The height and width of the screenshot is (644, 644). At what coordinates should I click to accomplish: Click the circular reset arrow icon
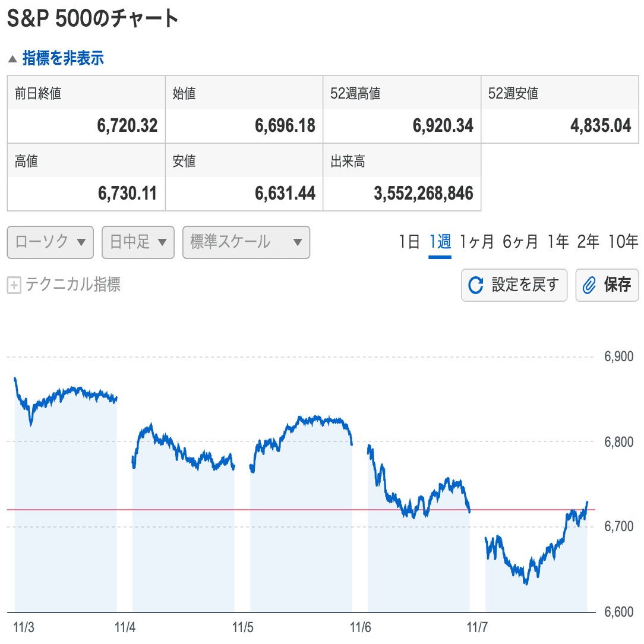[476, 286]
